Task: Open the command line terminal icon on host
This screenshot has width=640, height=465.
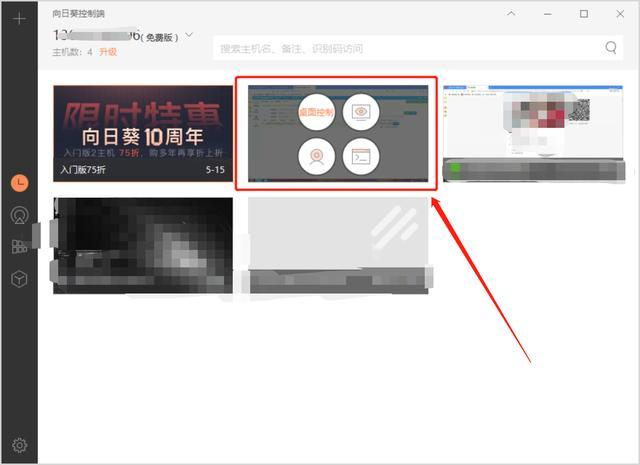Action: point(361,156)
